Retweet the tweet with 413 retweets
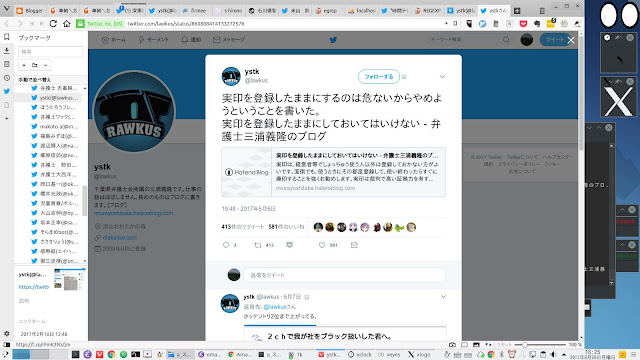Image resolution: width=640 pixels, height=360 pixels. [258, 245]
